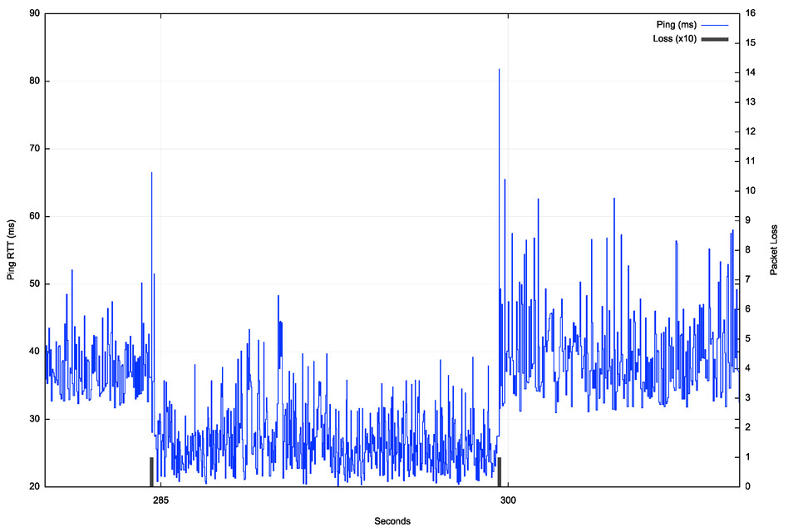Click the 1 tick label on right axis
Viewport: 798px width, 532px height.
click(x=749, y=456)
